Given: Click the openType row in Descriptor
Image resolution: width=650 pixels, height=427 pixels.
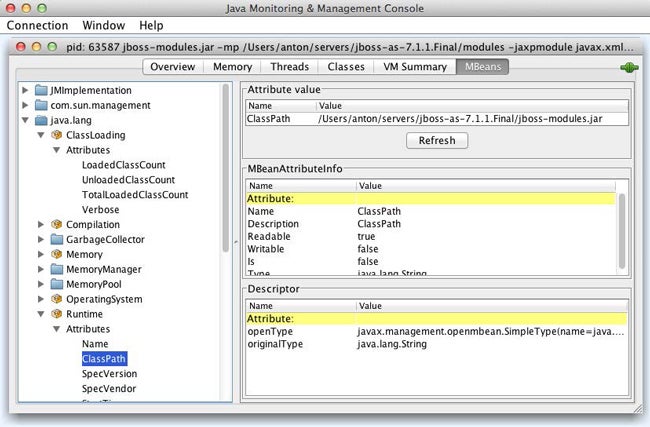Looking at the screenshot, I should 437,332.
